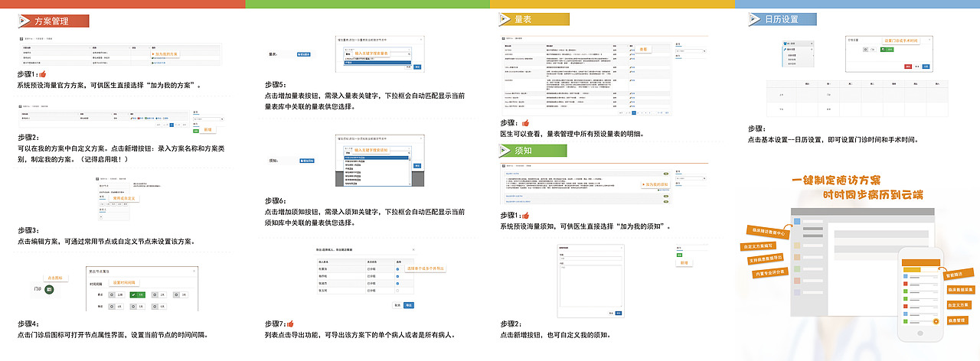The width and height of the screenshot is (980, 361).
Task: Confirm the 须知 search dialog with its blue button
Action: click(x=417, y=165)
